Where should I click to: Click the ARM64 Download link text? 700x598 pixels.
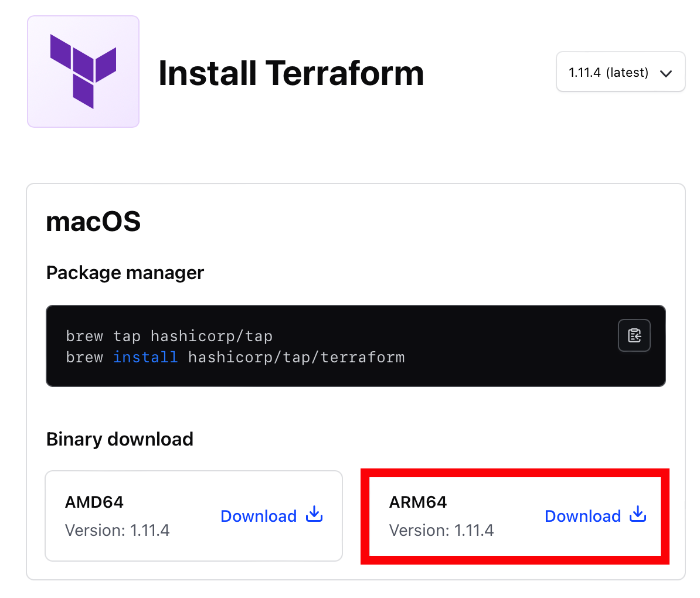(x=583, y=516)
